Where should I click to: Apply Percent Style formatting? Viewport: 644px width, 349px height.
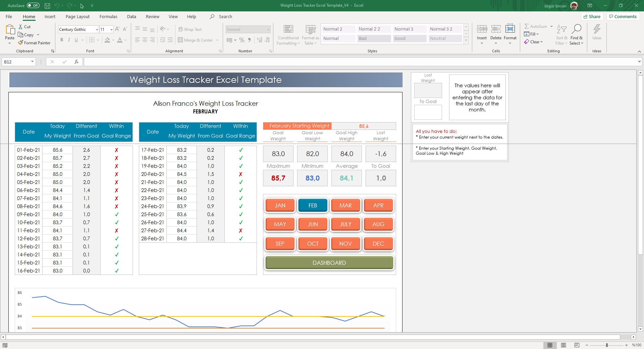[x=242, y=40]
